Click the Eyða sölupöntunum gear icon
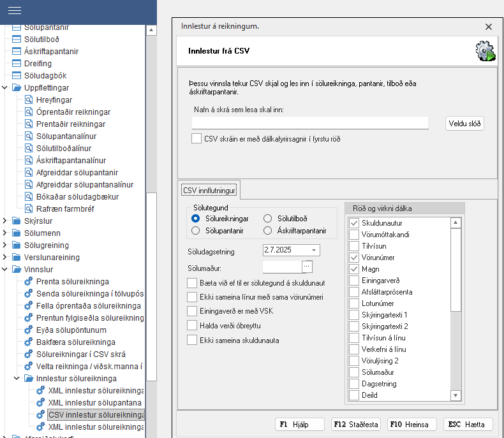Screen dimensions: 504x438 click(x=28, y=330)
